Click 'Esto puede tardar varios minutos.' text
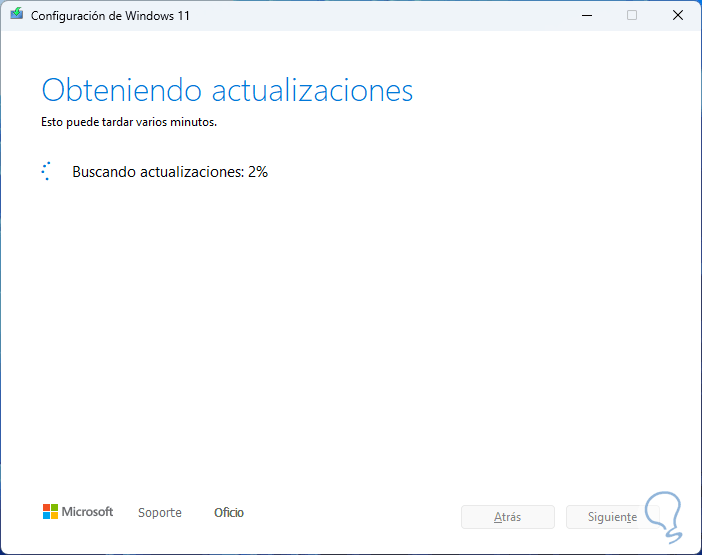Viewport: 702px width, 555px height. tap(129, 122)
